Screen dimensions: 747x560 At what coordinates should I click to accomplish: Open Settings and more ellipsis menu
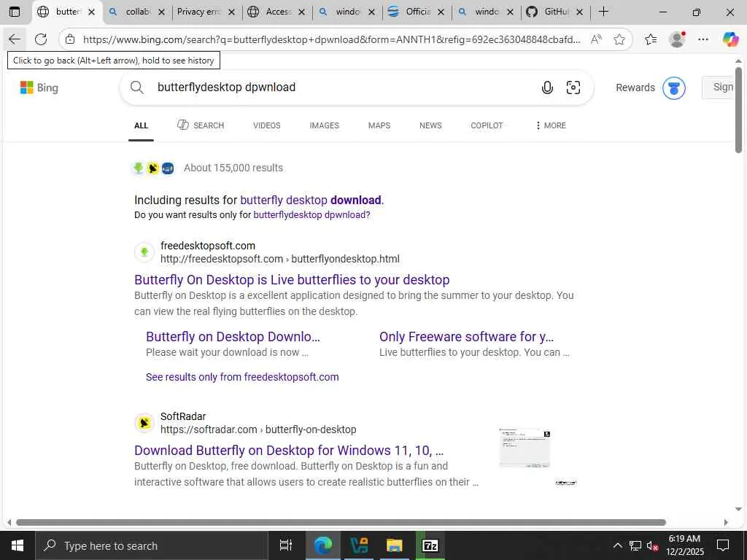tap(703, 39)
